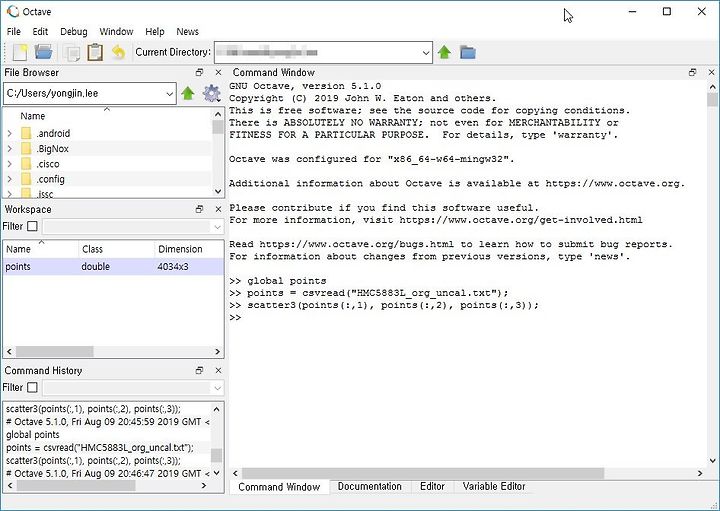
Task: Open File Browser settings gear
Action: pyautogui.click(x=211, y=94)
